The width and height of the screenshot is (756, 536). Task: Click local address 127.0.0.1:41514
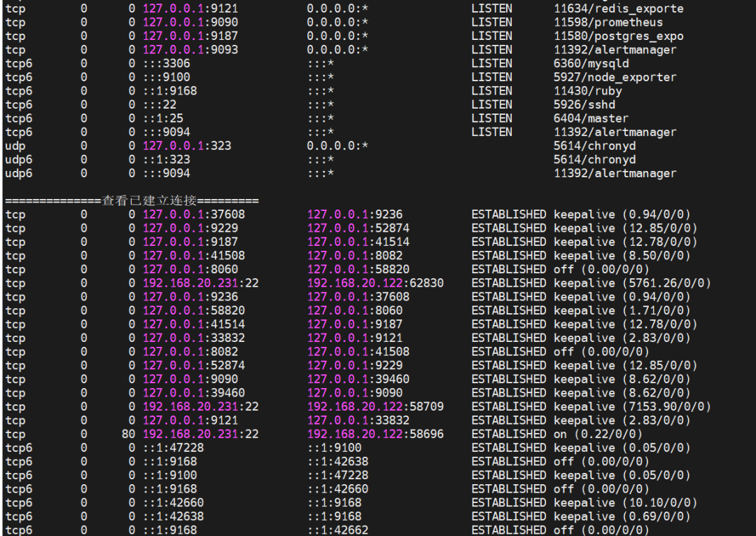[194, 324]
